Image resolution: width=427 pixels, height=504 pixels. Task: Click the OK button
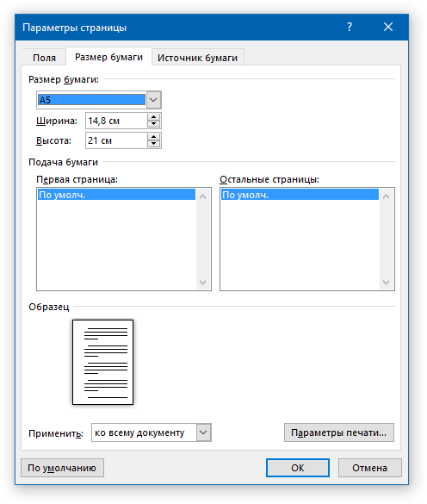298,468
